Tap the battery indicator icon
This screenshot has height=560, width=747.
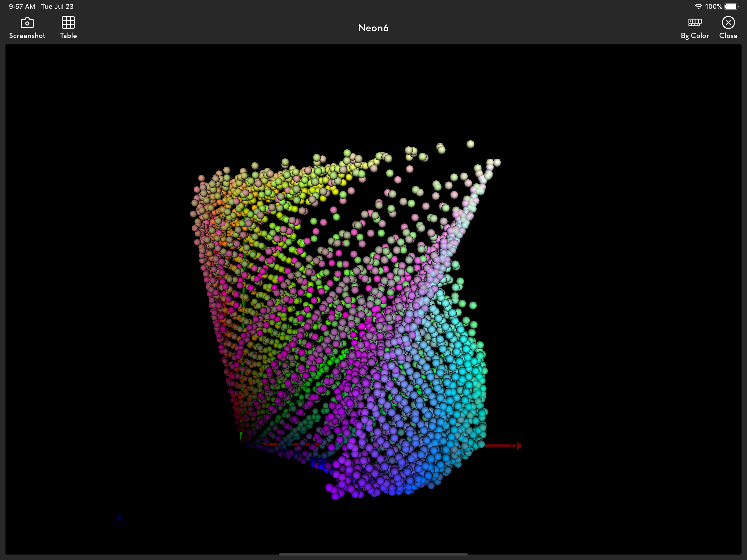(731, 6)
